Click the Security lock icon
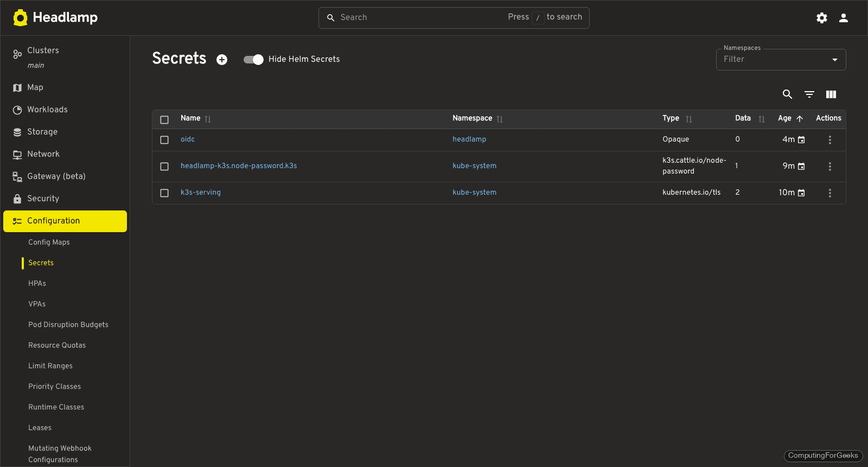868x467 pixels. coord(17,199)
